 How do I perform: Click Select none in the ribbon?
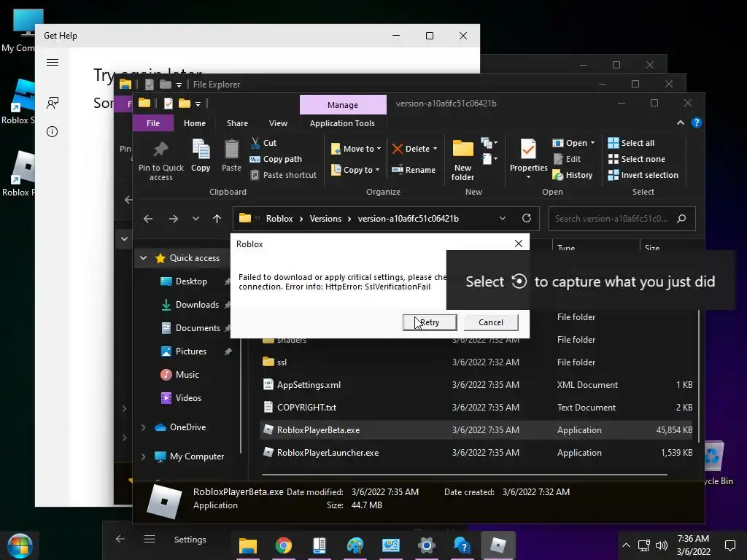click(x=636, y=159)
